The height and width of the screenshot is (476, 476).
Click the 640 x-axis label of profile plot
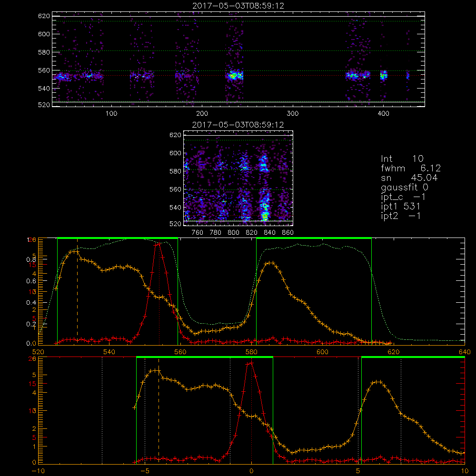pyautogui.click(x=465, y=352)
